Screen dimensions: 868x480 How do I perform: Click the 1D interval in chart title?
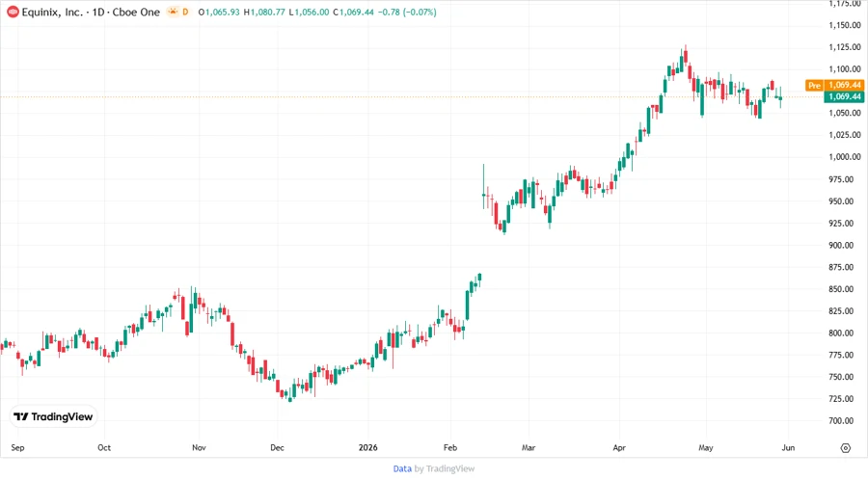click(98, 12)
